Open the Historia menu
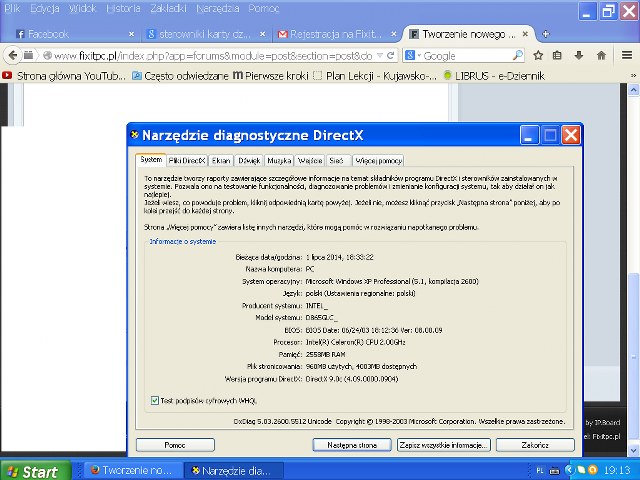This screenshot has height=480, width=640. 123,8
